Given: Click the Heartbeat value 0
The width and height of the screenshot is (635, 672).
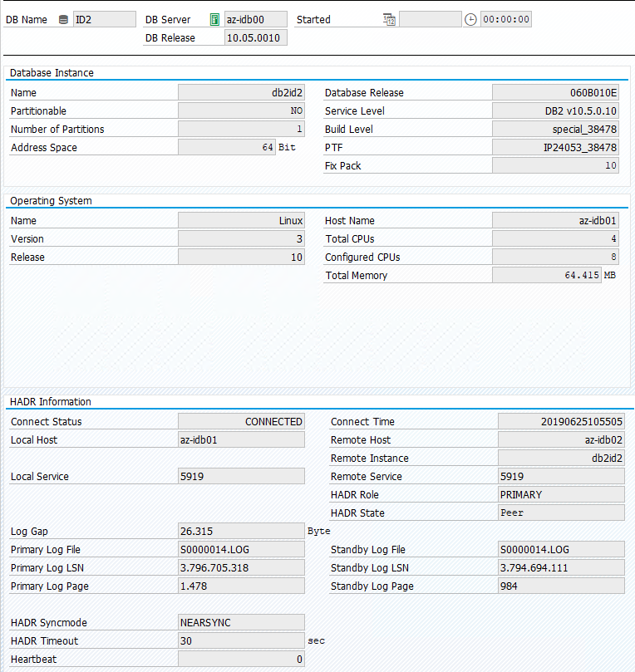Looking at the screenshot, I should pos(241,660).
